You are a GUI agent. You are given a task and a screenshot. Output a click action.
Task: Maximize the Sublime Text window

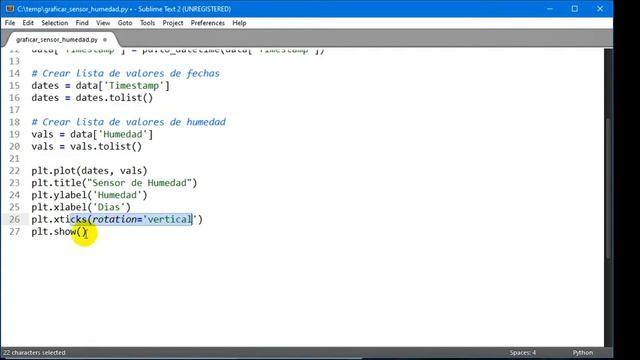[x=574, y=9]
